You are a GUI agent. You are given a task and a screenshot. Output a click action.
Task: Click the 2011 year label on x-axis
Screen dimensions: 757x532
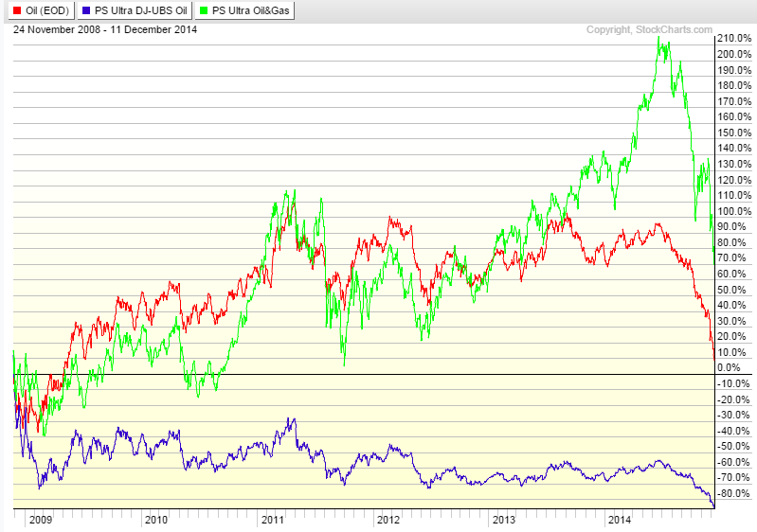coord(272,520)
